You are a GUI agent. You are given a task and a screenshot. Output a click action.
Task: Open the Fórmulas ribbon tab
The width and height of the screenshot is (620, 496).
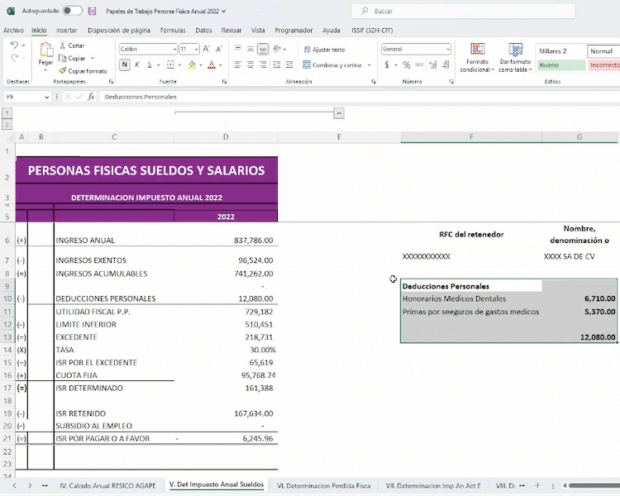tap(173, 30)
